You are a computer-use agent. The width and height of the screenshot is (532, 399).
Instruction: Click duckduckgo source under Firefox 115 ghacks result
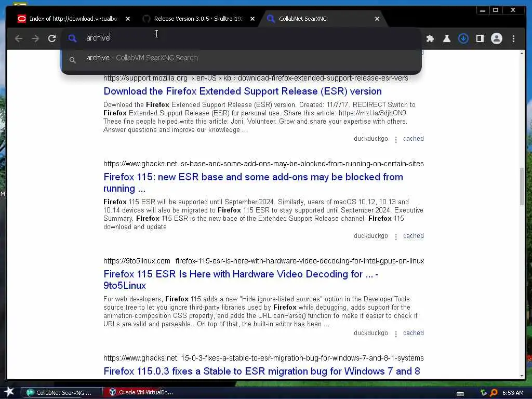(370, 236)
